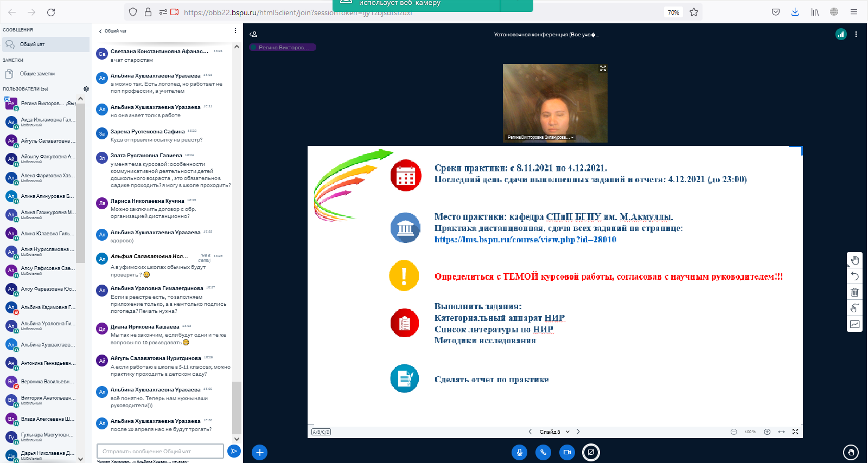
Task: Go to the next slide
Action: [x=578, y=432]
